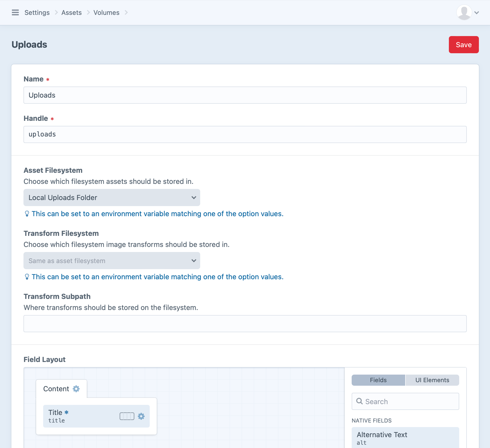This screenshot has height=448, width=490.
Task: Open the Asset Filesystem dropdown
Action: [x=112, y=198]
